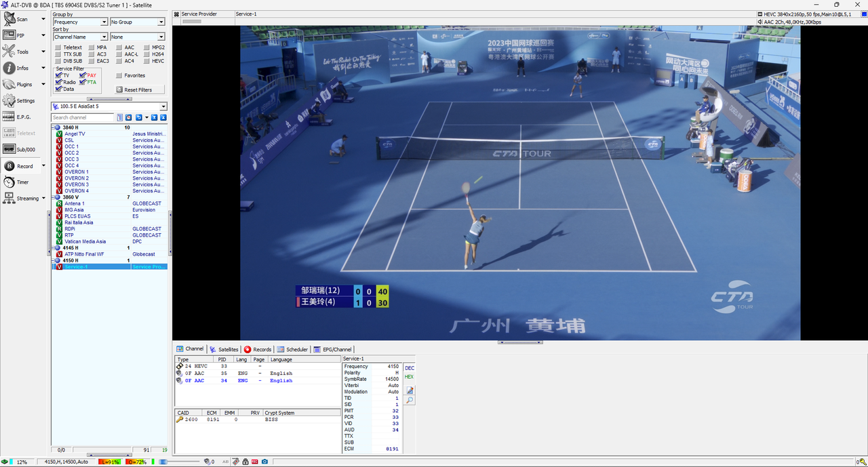
Task: Click the Reset Filters button
Action: (x=134, y=89)
